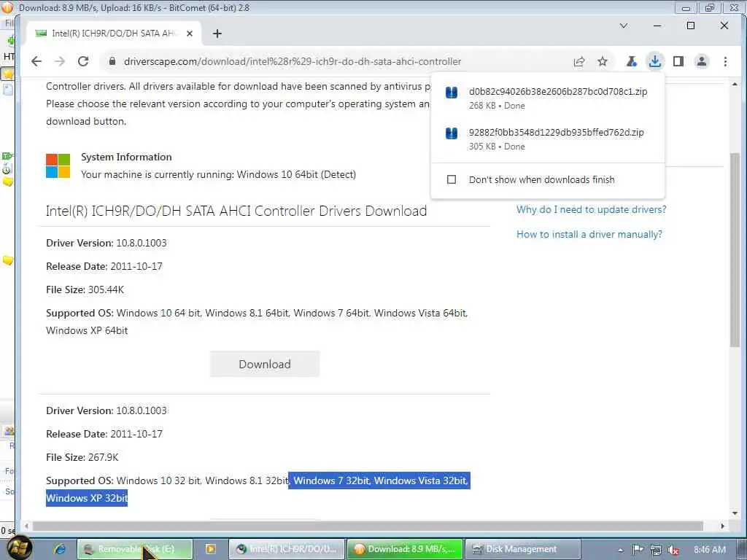The width and height of the screenshot is (747, 560).
Task: Bookmark this page with the star icon
Action: [x=603, y=61]
